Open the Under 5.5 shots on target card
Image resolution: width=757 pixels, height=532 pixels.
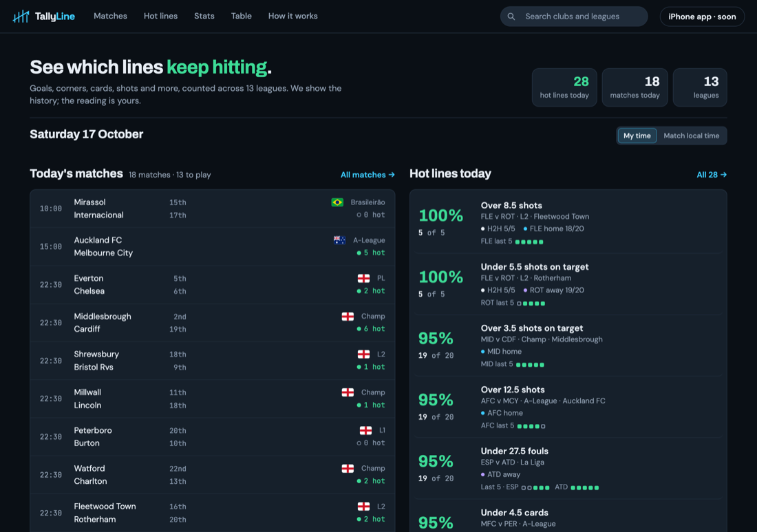tap(568, 284)
